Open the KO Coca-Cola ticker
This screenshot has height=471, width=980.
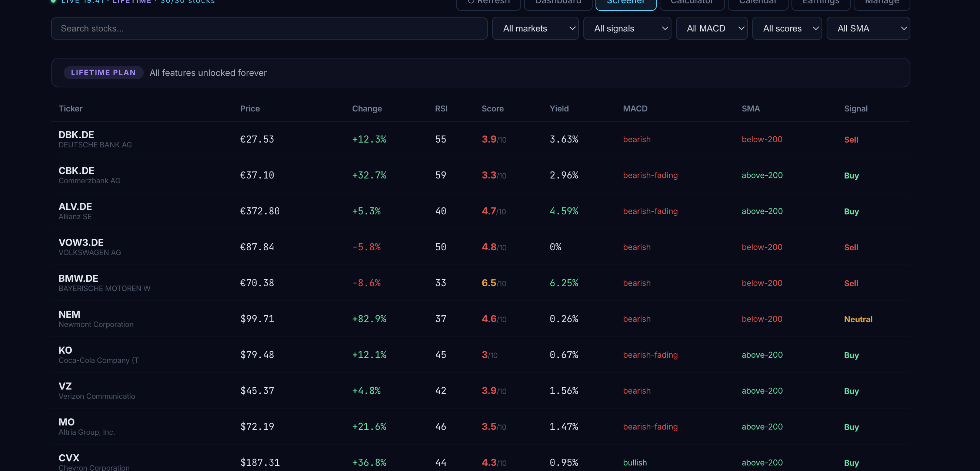click(x=65, y=350)
